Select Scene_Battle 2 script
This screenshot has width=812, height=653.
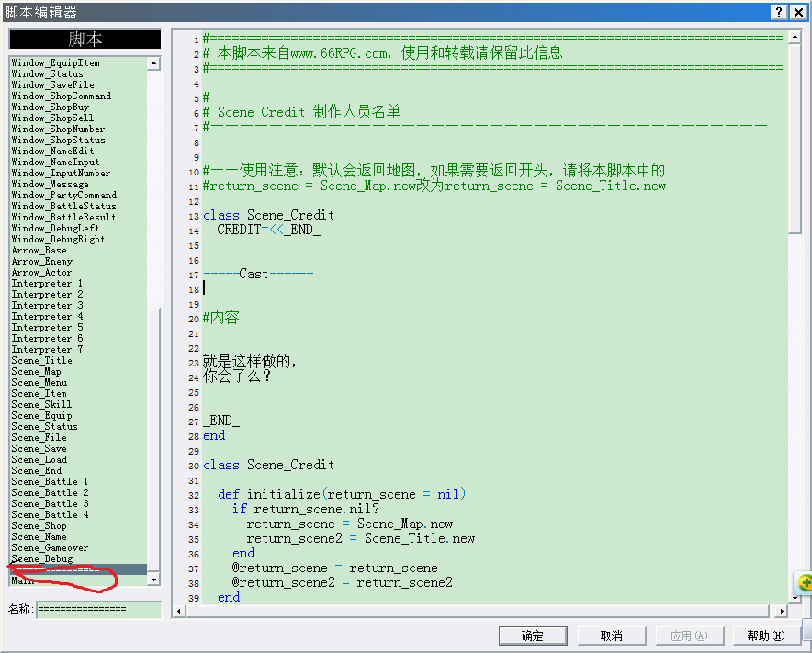pos(51,492)
